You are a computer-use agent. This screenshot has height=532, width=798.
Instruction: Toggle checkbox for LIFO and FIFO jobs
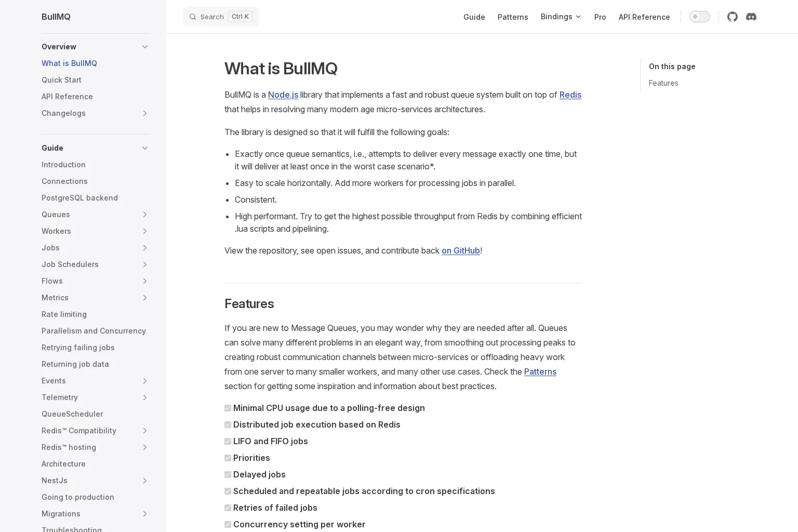point(228,442)
